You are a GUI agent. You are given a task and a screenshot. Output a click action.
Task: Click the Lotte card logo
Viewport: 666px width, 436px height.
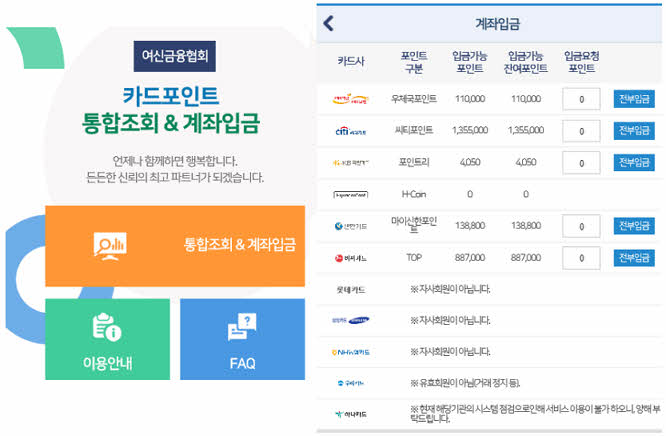[x=350, y=290]
